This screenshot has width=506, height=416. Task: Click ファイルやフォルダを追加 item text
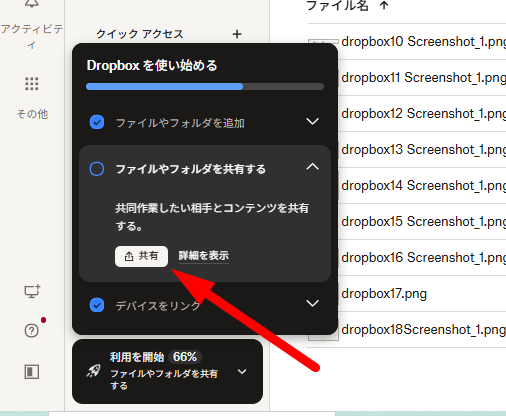click(x=180, y=123)
